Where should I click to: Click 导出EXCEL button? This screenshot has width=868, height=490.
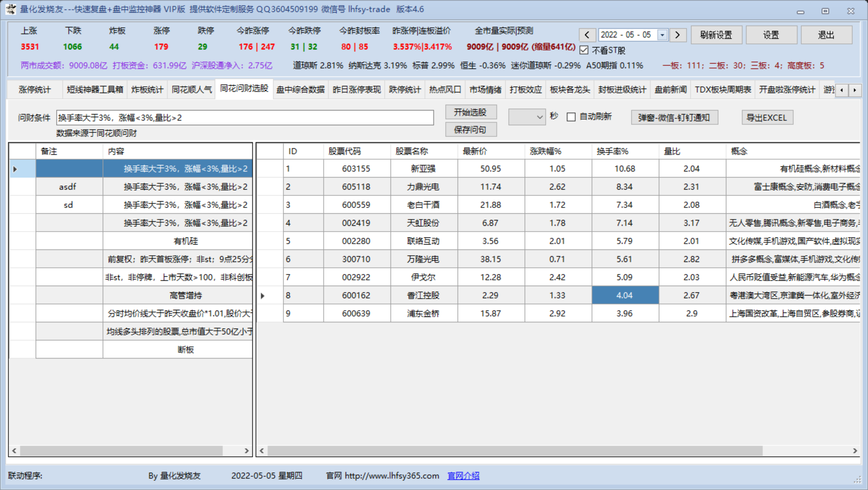tap(767, 117)
